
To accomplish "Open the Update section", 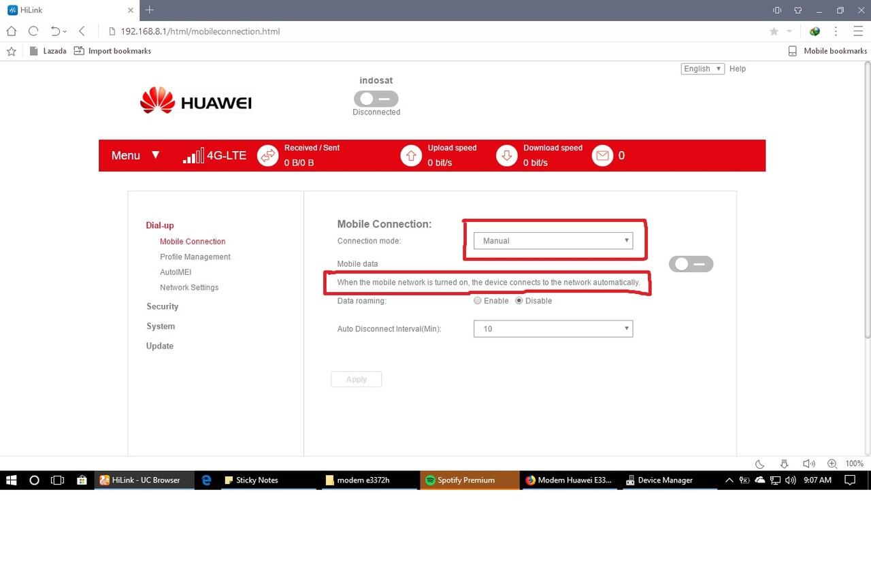I will 160,346.
